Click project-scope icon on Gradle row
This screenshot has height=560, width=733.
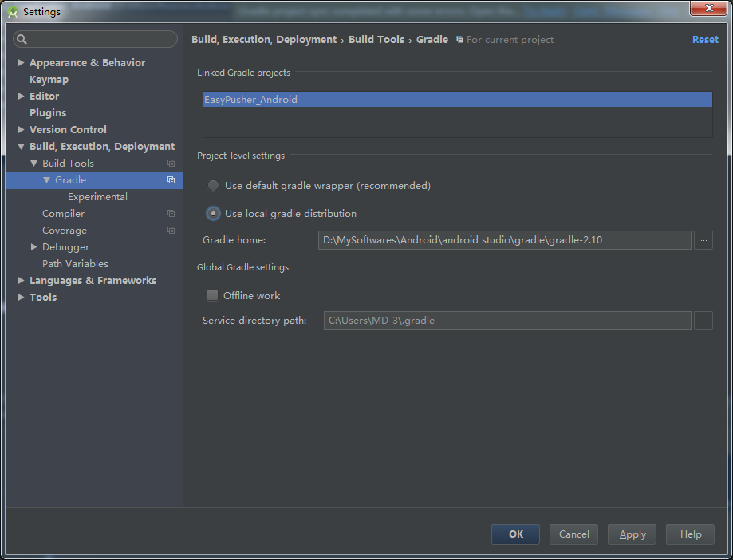point(171,180)
